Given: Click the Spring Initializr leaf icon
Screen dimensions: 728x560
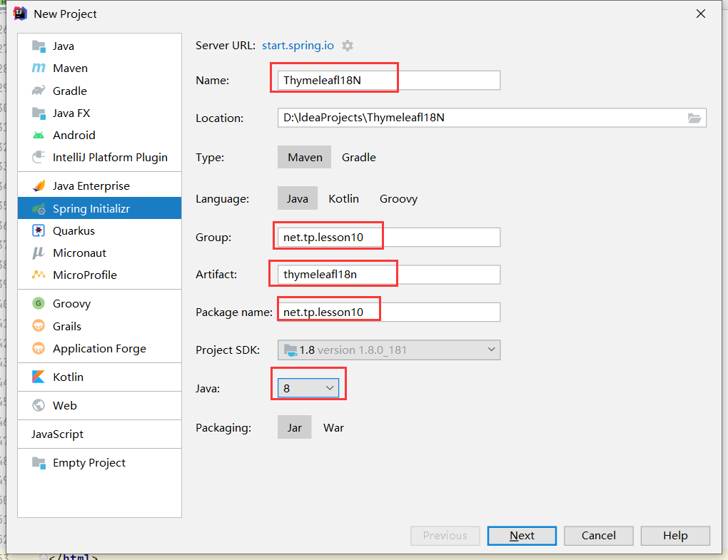Looking at the screenshot, I should [x=39, y=209].
